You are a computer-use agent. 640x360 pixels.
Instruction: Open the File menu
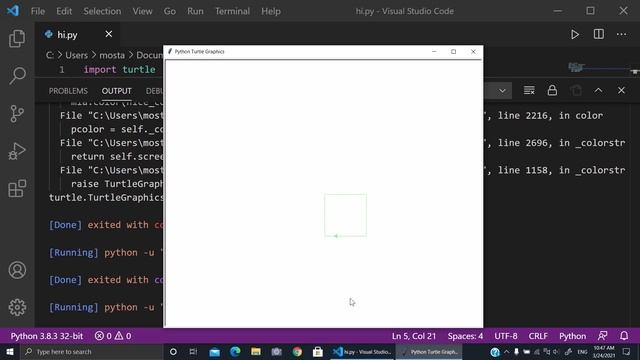coord(38,11)
